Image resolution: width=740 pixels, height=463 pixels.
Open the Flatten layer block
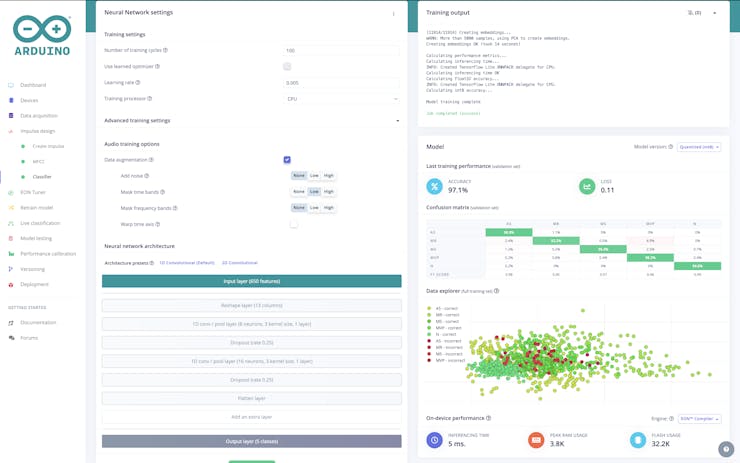252,398
